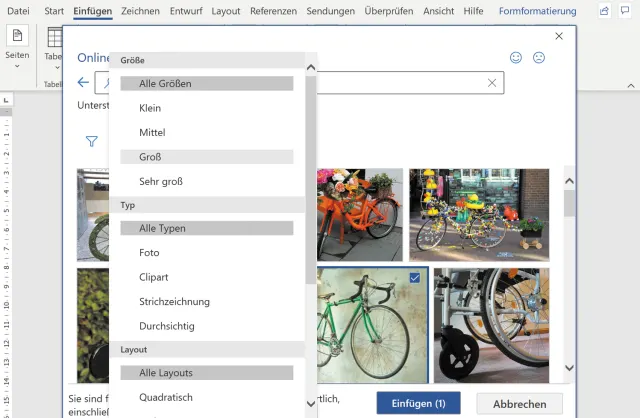640x418 pixels.
Task: Click the happy smiley feedback icon
Action: (516, 58)
